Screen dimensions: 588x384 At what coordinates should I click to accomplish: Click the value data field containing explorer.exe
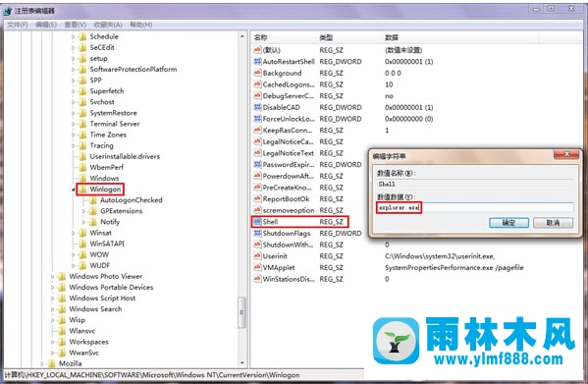click(475, 207)
